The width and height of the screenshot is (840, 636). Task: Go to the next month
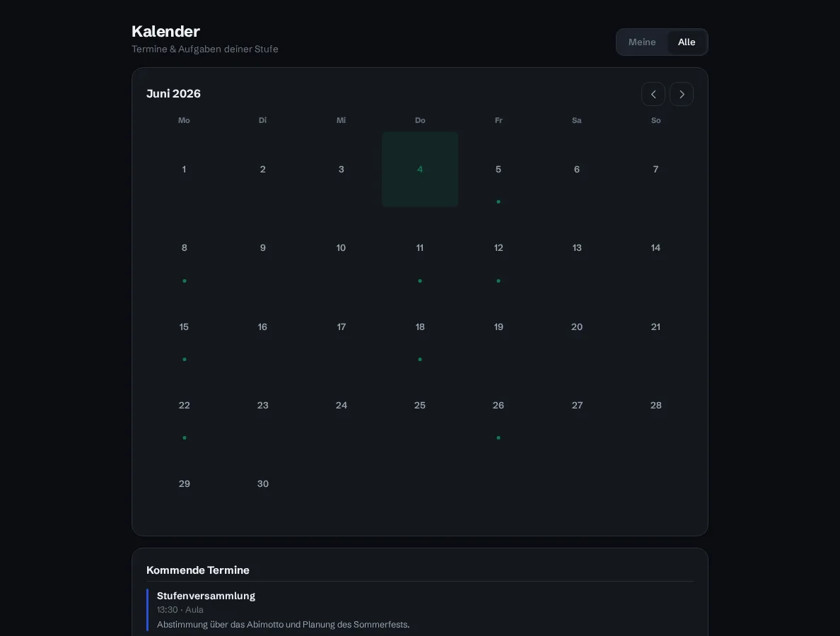682,94
